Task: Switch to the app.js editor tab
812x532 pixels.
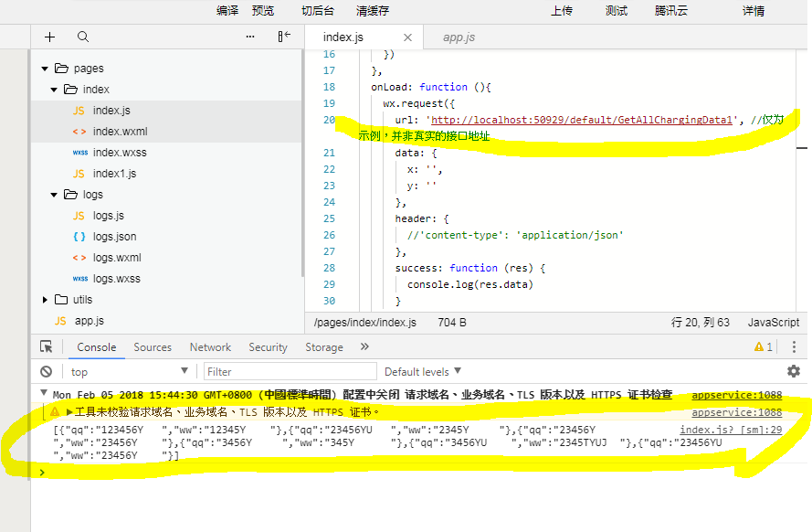Action: click(x=459, y=37)
